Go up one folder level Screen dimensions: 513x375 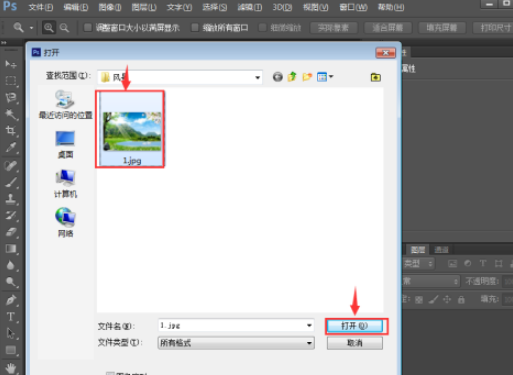(x=292, y=77)
